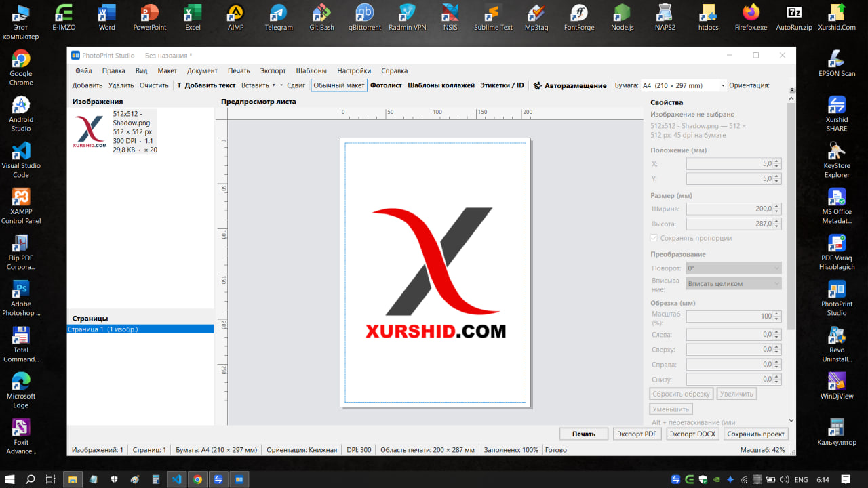Launch FontForge desktop icon
Screen dimensions: 868x488
tap(579, 17)
